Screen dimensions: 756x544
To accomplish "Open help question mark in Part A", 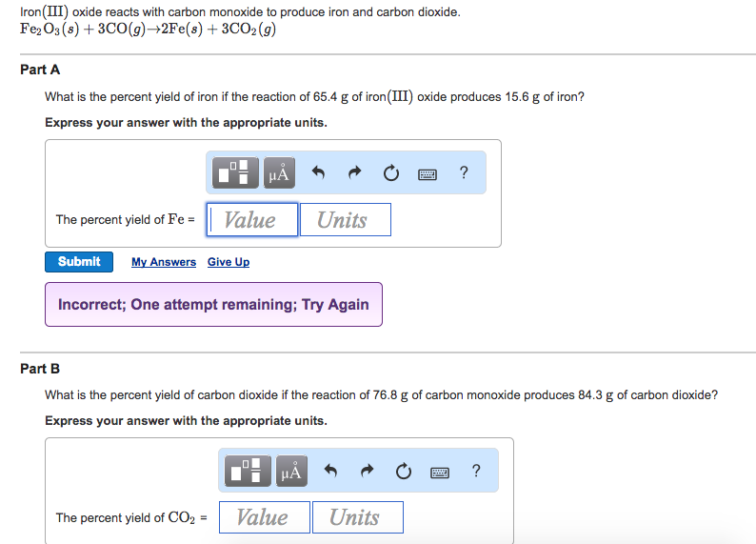I will point(463,172).
